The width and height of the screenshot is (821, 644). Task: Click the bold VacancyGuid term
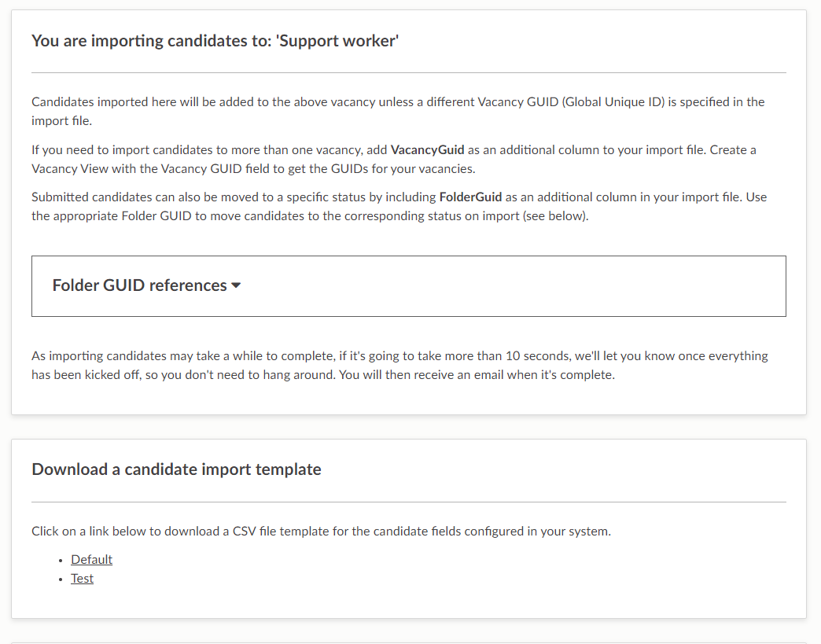(427, 149)
